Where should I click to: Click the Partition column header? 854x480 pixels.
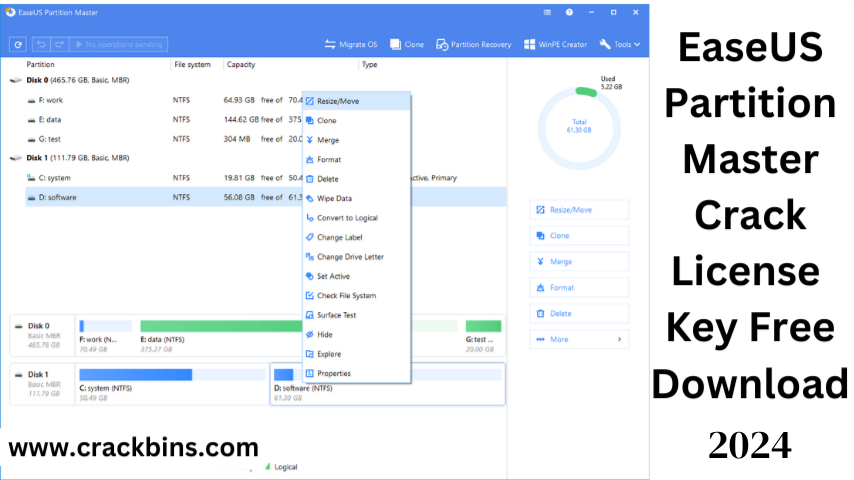[x=40, y=64]
